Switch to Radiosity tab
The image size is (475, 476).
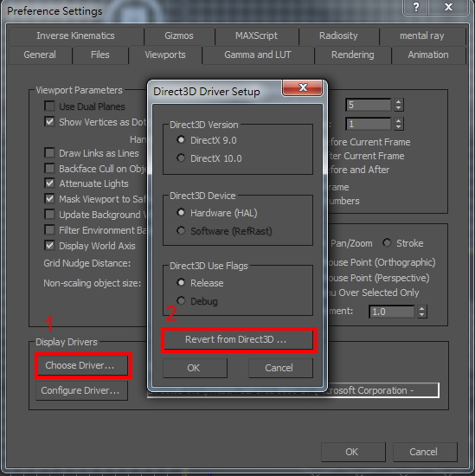(x=338, y=35)
